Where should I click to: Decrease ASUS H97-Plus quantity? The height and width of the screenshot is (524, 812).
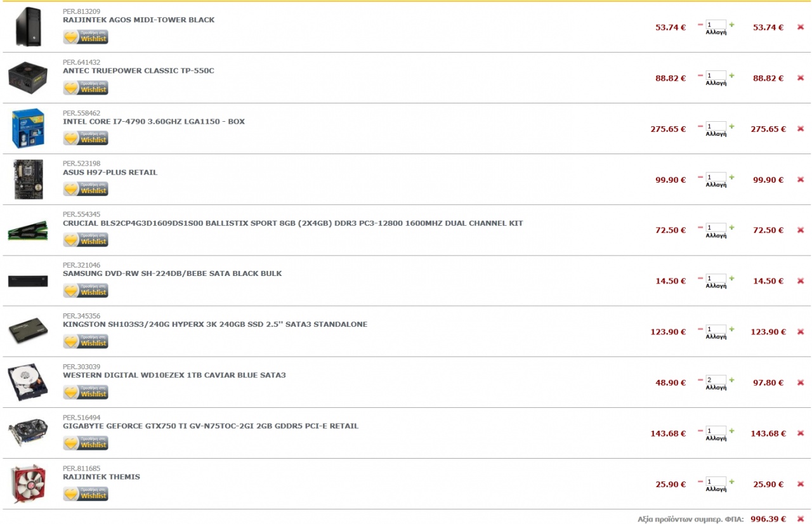tap(700, 177)
